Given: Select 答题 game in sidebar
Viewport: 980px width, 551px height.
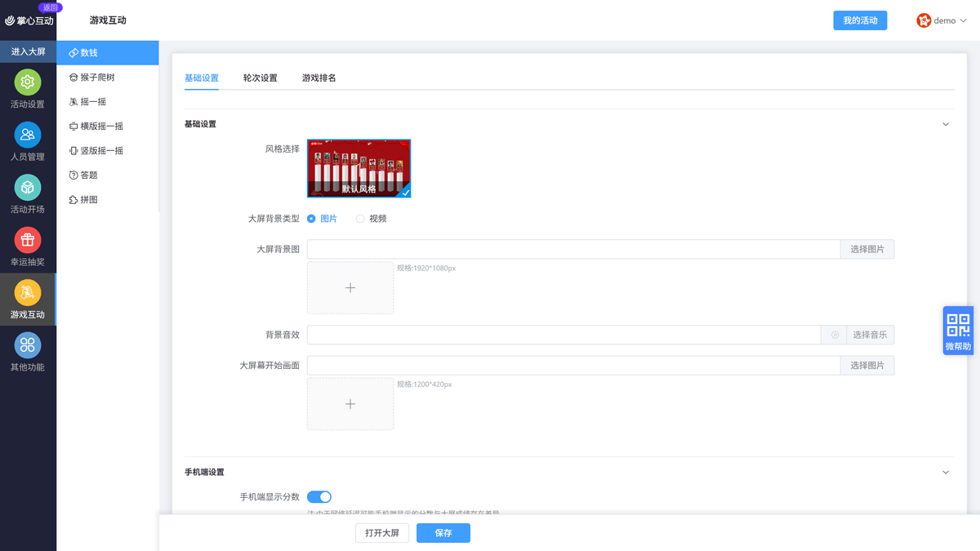Looking at the screenshot, I should coord(108,176).
